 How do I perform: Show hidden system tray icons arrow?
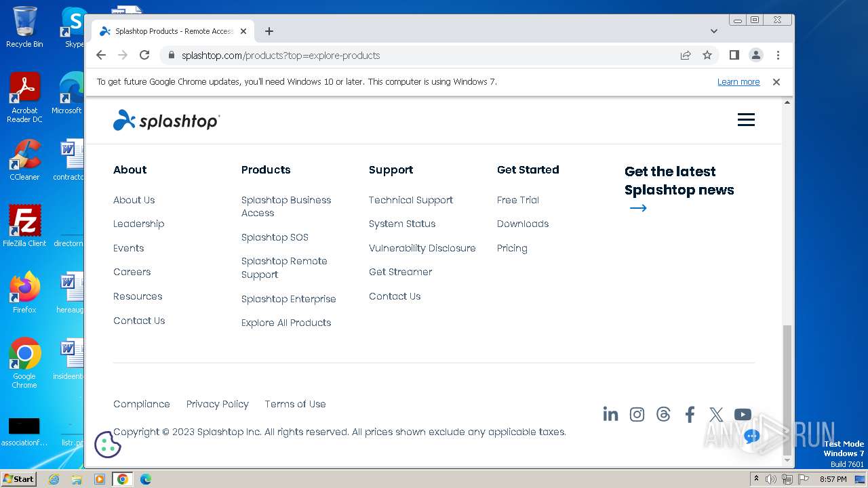[756, 479]
